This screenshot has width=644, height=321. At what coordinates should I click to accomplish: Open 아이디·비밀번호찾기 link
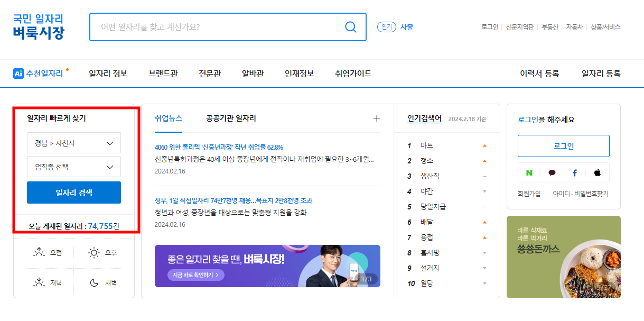tap(581, 194)
